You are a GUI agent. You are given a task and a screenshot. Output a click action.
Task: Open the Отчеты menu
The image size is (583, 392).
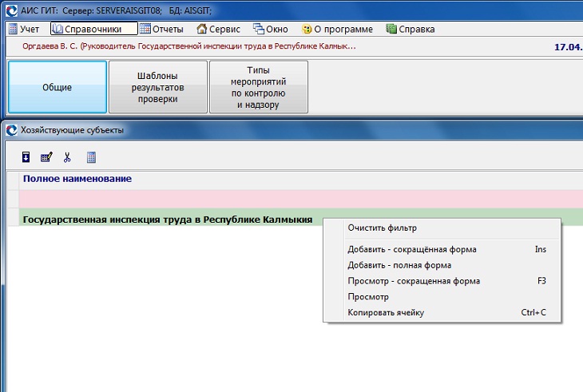[161, 29]
